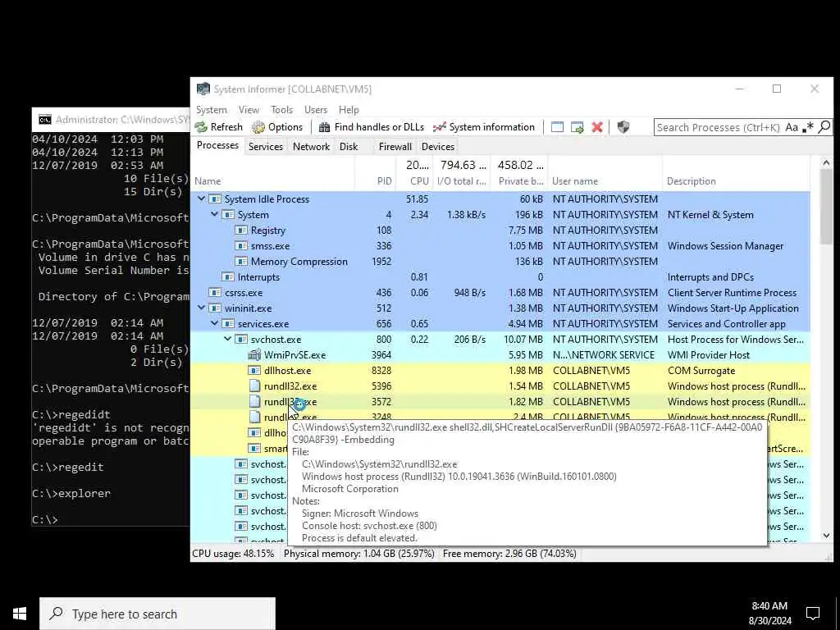Click the find window icon in toolbar
Viewport: 840px width, 630px height.
(557, 127)
